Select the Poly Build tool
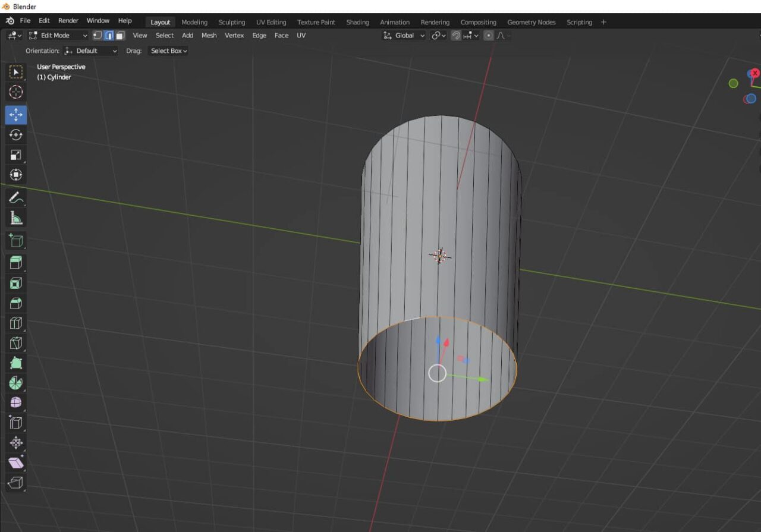761x532 pixels. [x=15, y=363]
